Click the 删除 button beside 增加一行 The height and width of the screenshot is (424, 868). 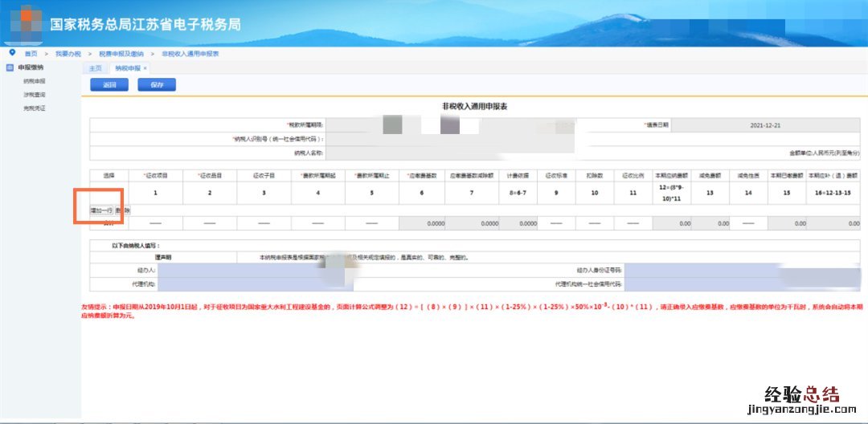point(122,210)
